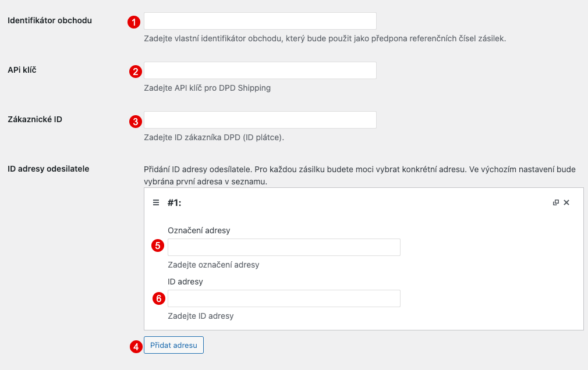The width and height of the screenshot is (588, 370).
Task: Remove address #1 using the X icon
Action: 568,202
